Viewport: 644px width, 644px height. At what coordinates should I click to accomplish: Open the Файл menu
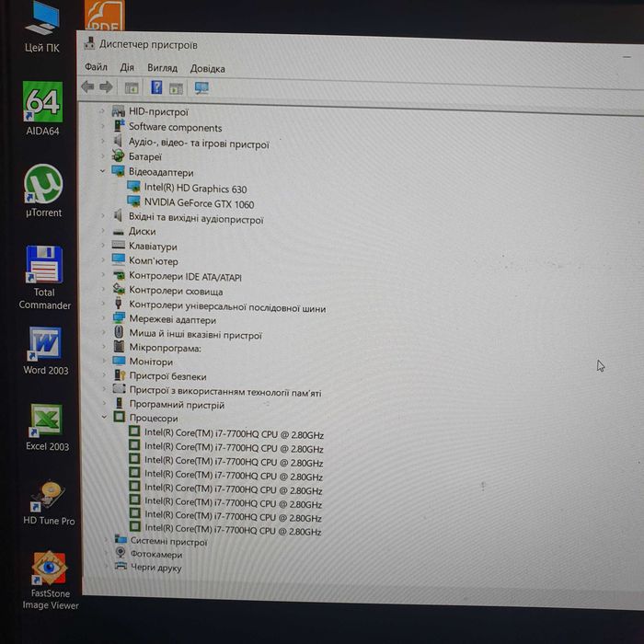point(96,66)
